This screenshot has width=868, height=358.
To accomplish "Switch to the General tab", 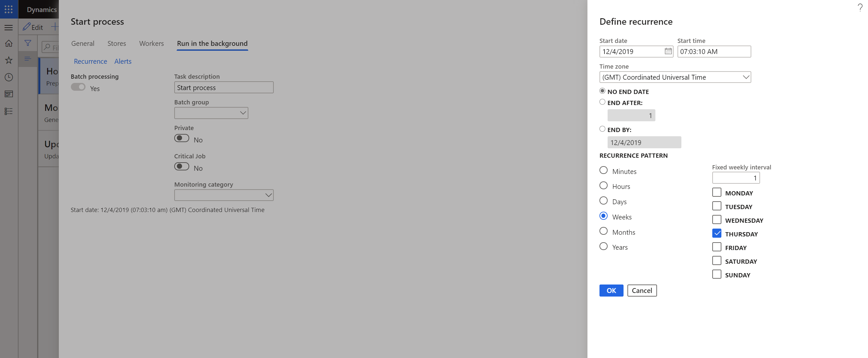I will 83,43.
